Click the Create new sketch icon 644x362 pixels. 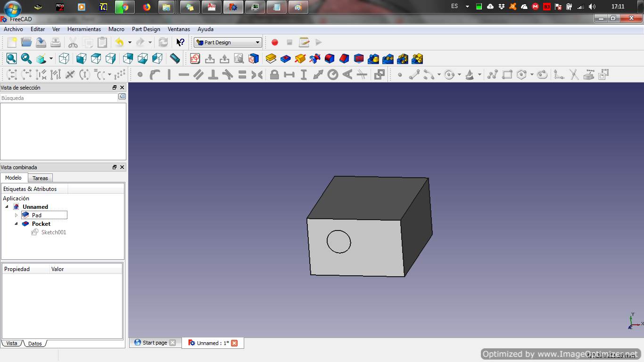(195, 58)
